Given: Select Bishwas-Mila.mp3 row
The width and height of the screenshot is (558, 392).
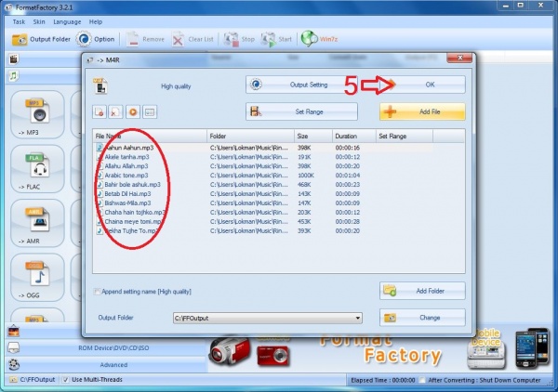Looking at the screenshot, I should (263, 203).
